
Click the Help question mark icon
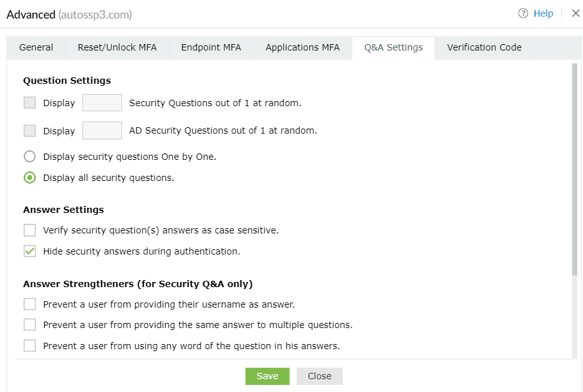tap(523, 13)
